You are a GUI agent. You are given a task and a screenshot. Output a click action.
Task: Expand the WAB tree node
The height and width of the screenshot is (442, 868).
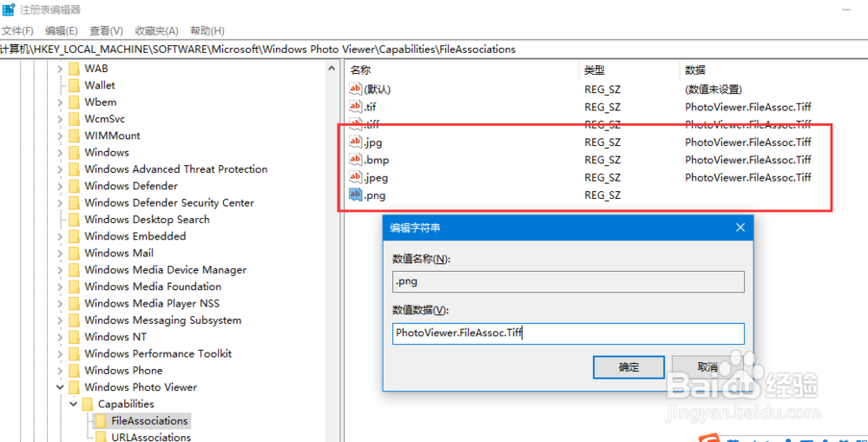point(60,69)
